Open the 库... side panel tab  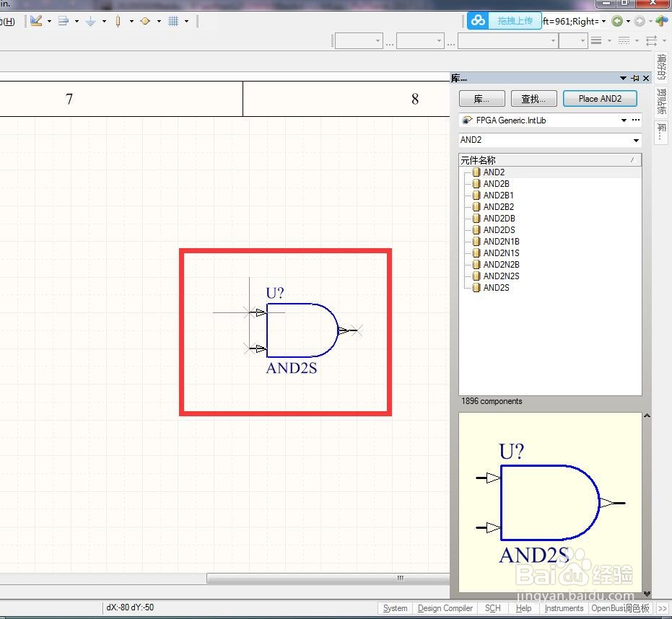(661, 132)
